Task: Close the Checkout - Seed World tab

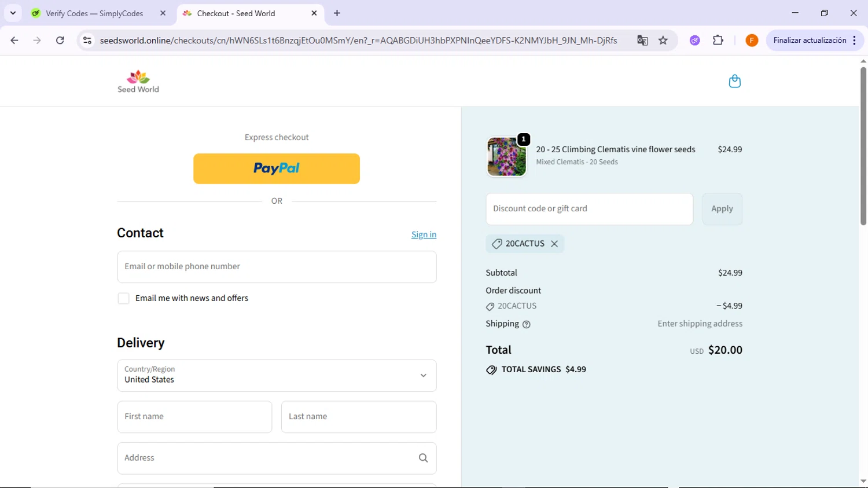Action: coord(314,13)
